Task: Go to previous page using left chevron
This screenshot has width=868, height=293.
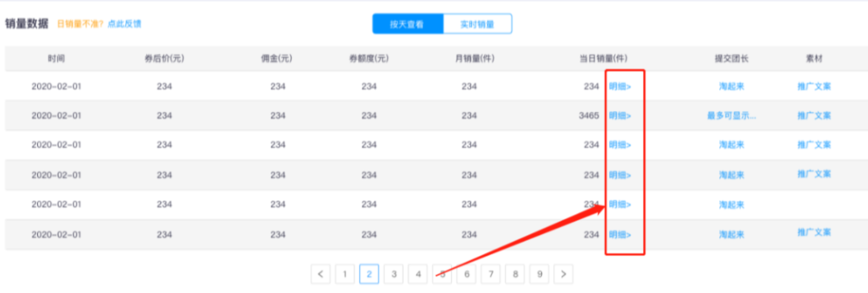Action: coord(321,274)
